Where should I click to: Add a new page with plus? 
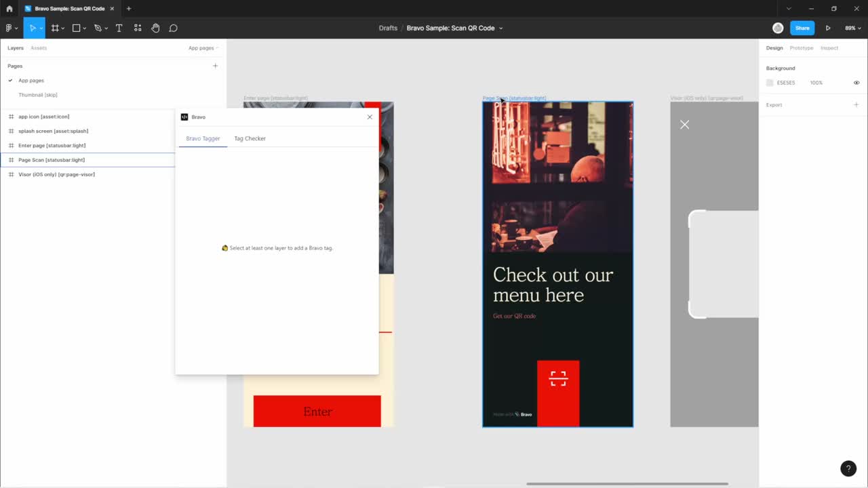(x=216, y=66)
